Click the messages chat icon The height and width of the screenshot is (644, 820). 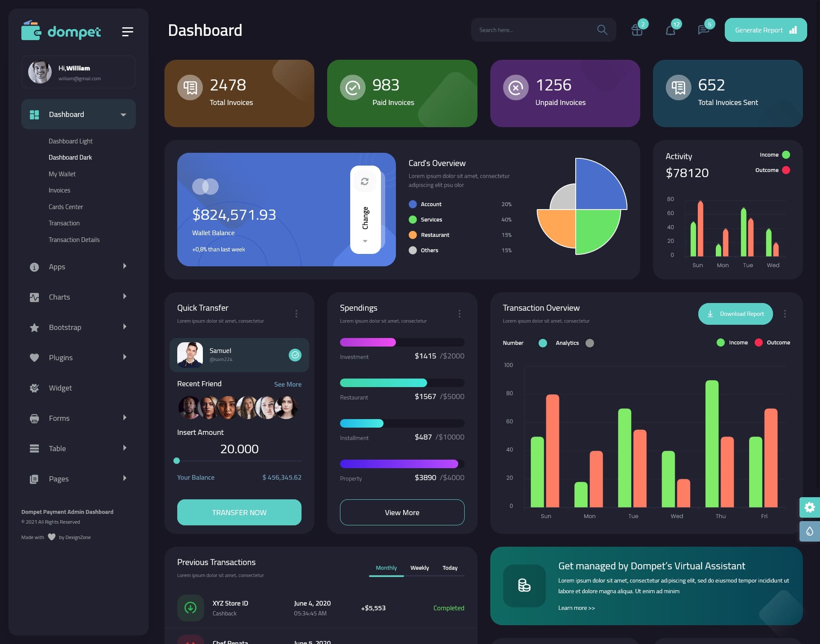703,30
